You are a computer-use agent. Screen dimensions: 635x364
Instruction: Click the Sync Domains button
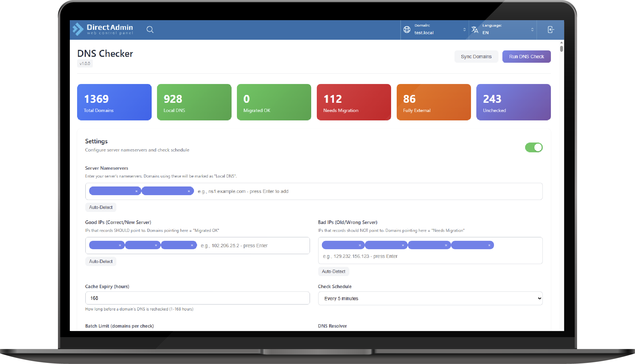coord(476,57)
